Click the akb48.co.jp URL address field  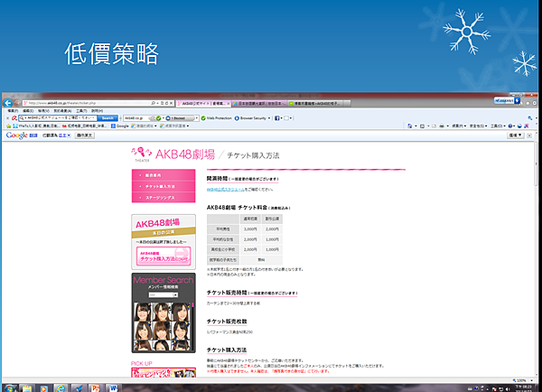click(x=87, y=103)
